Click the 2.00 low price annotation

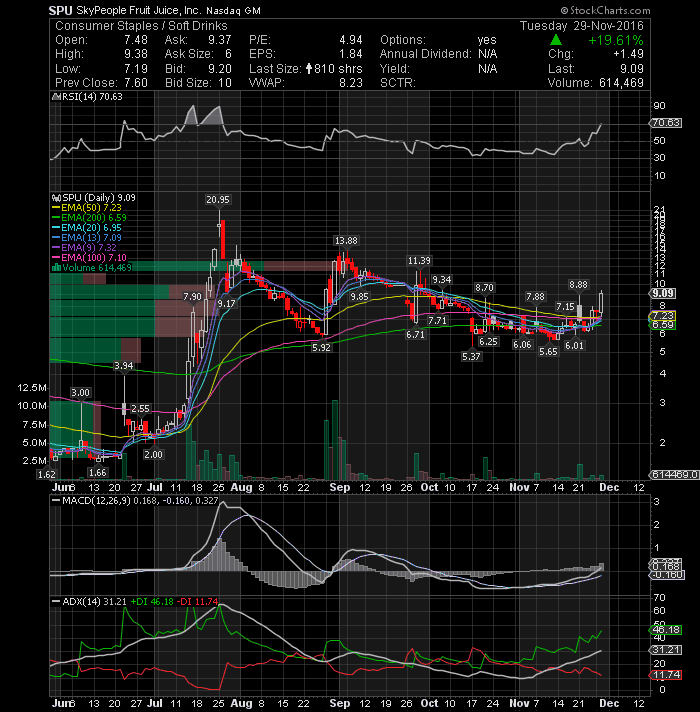pos(153,455)
